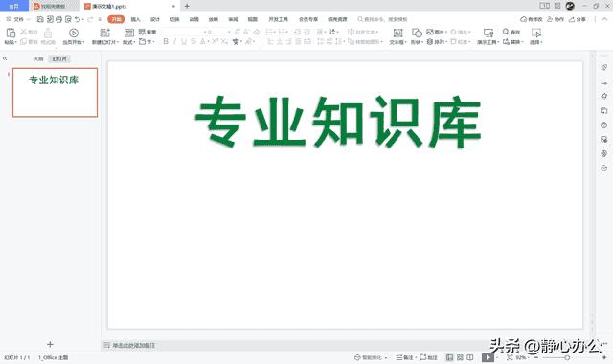
Task: Toggle Underline formatting
Action: click(x=184, y=41)
